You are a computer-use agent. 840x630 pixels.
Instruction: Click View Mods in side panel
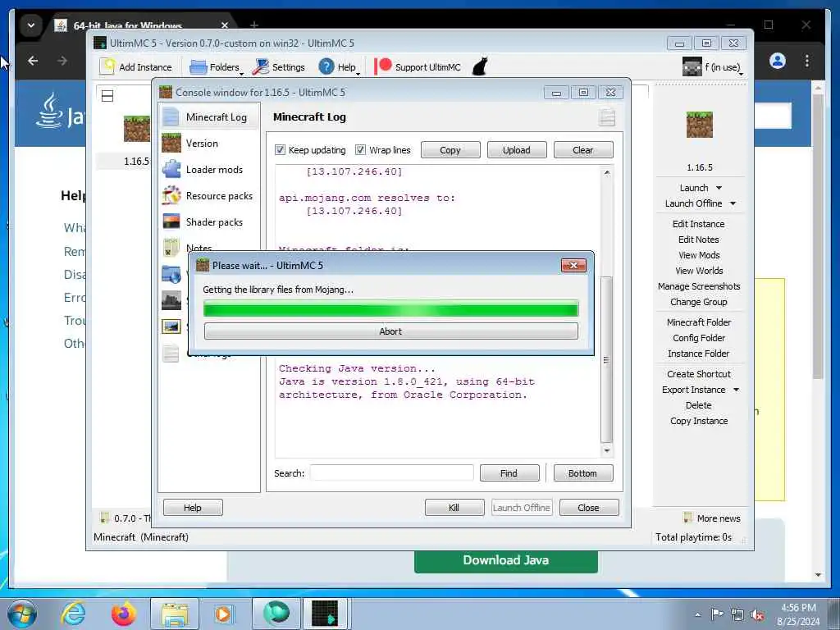[699, 255]
